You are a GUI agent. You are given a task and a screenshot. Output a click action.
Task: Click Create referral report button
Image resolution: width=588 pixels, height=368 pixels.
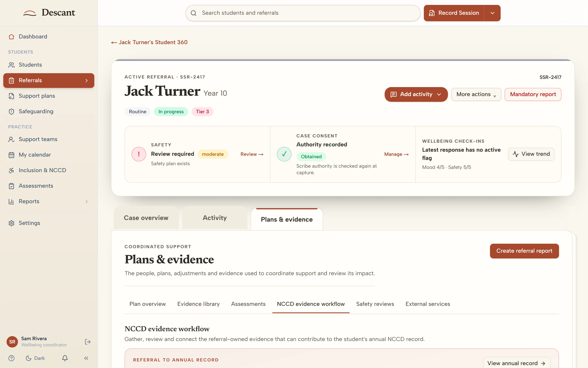pos(524,251)
